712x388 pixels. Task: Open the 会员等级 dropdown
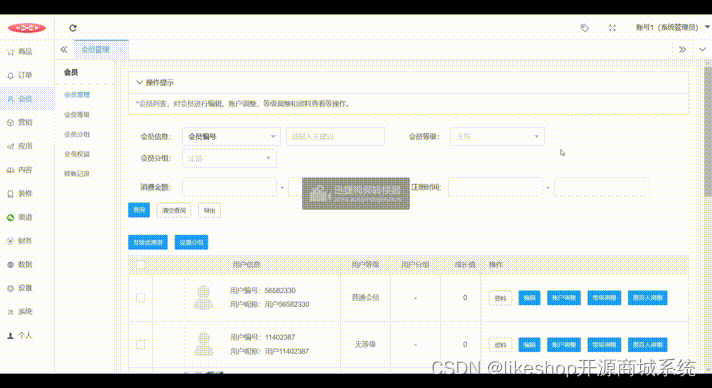pos(497,136)
